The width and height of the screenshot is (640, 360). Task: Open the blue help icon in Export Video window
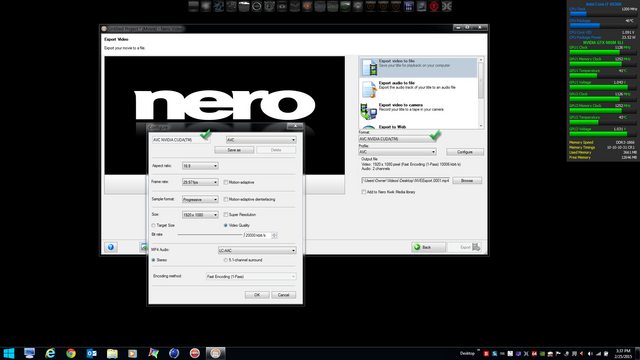(111, 247)
